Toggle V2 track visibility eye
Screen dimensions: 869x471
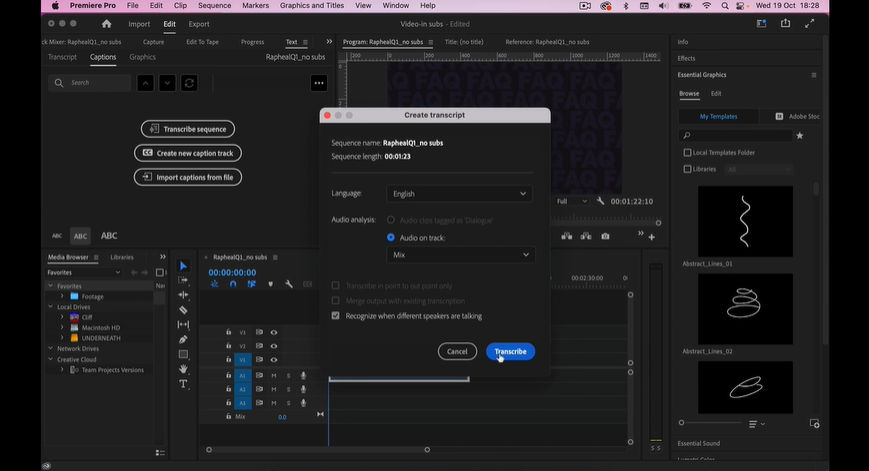274,346
